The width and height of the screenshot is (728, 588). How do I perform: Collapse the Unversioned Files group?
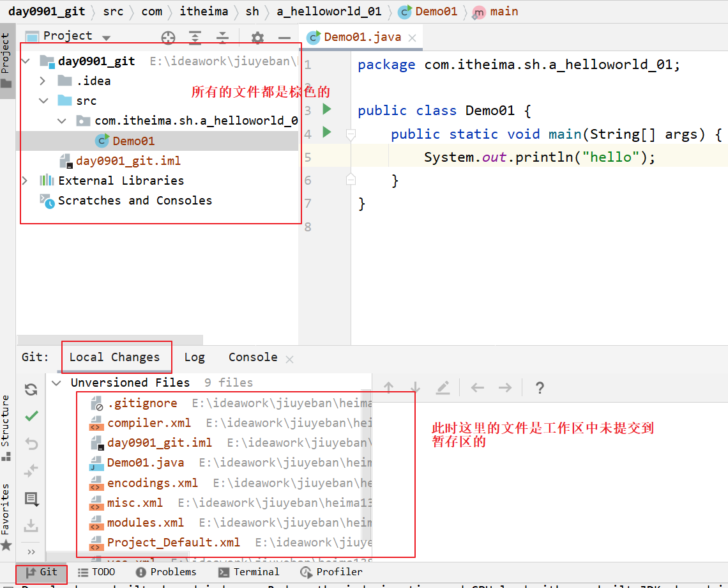(x=57, y=383)
